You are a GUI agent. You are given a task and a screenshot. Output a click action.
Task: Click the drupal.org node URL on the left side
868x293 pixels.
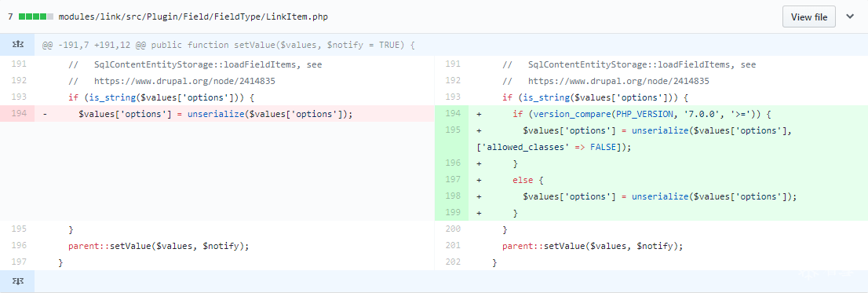pos(184,82)
